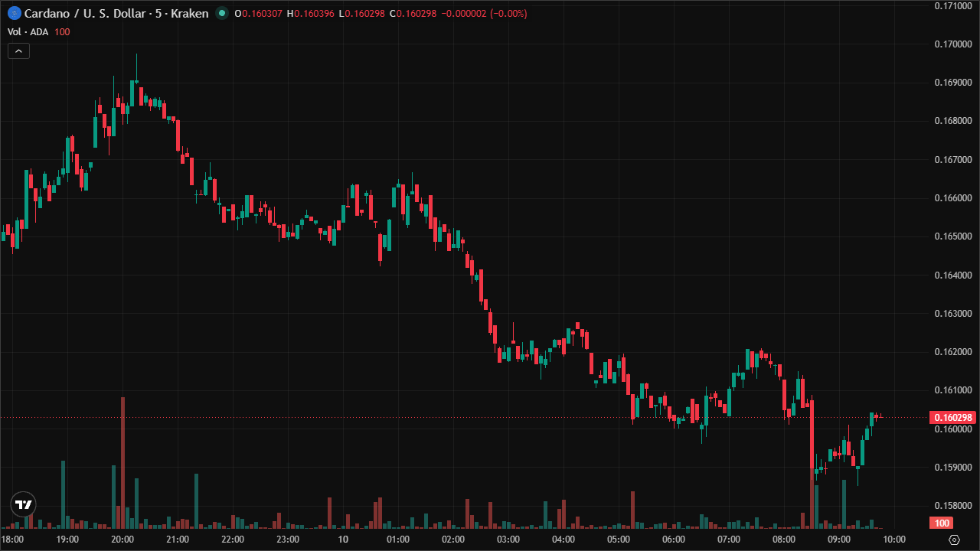Open chart settings gear icon
The height and width of the screenshot is (551, 980).
click(953, 540)
